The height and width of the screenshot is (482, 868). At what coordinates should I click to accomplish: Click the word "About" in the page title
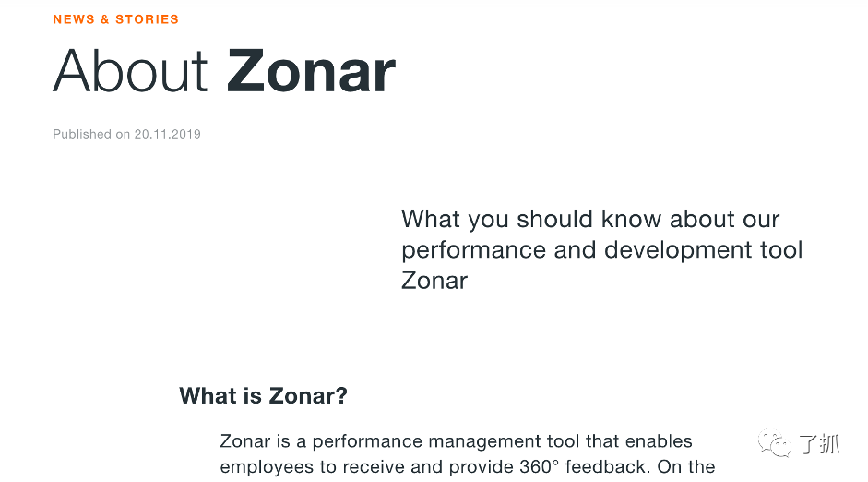coord(131,70)
